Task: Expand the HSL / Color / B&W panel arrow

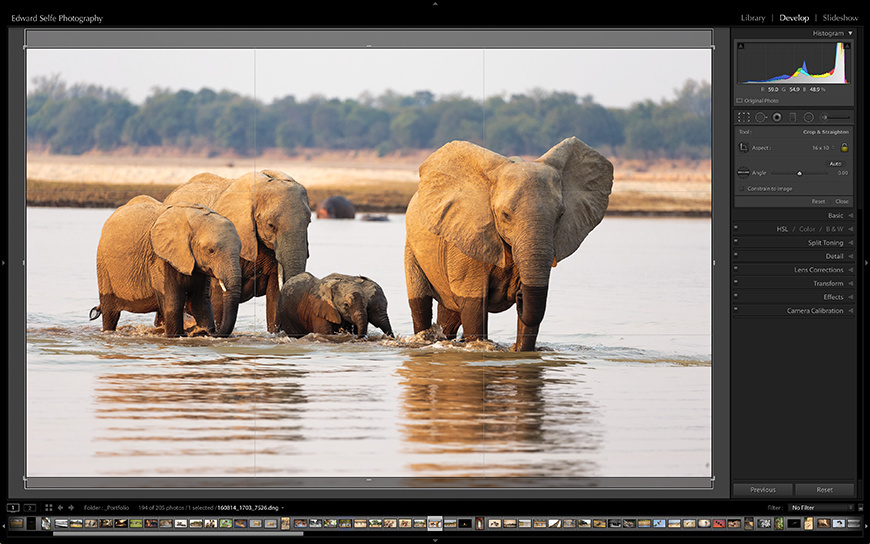Action: [851, 229]
